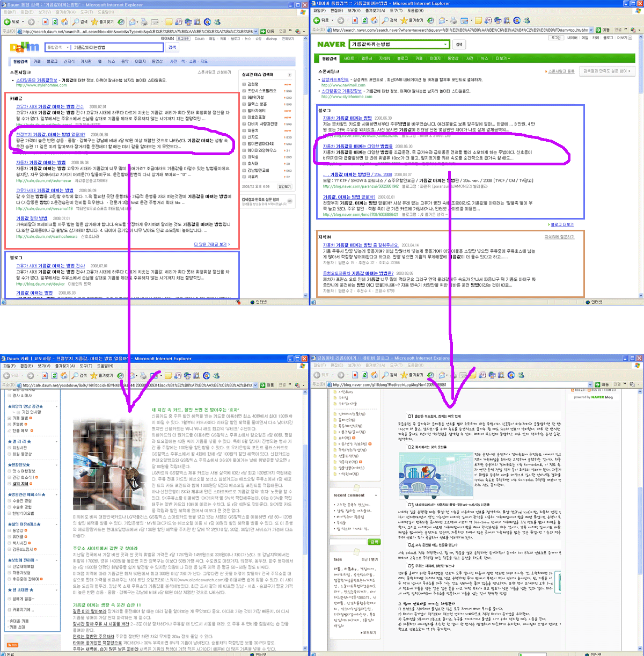Open 도구(T) menu in Daum cafe window
This screenshot has height=656, width=644.
tap(86, 366)
